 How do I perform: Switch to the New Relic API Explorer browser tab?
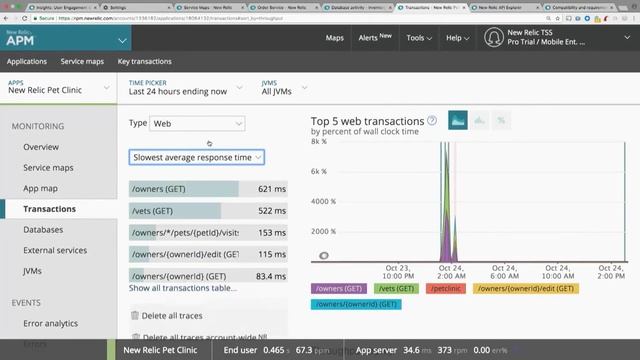tap(505, 7)
